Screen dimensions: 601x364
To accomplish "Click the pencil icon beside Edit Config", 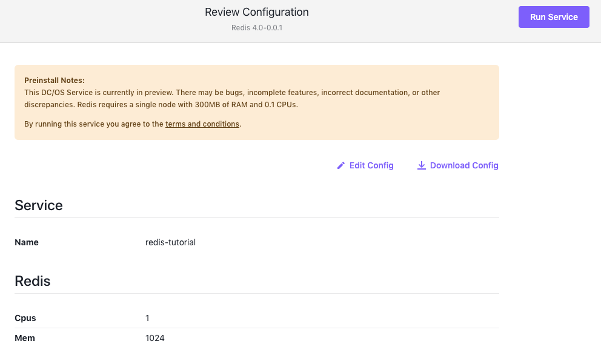I will click(x=340, y=165).
